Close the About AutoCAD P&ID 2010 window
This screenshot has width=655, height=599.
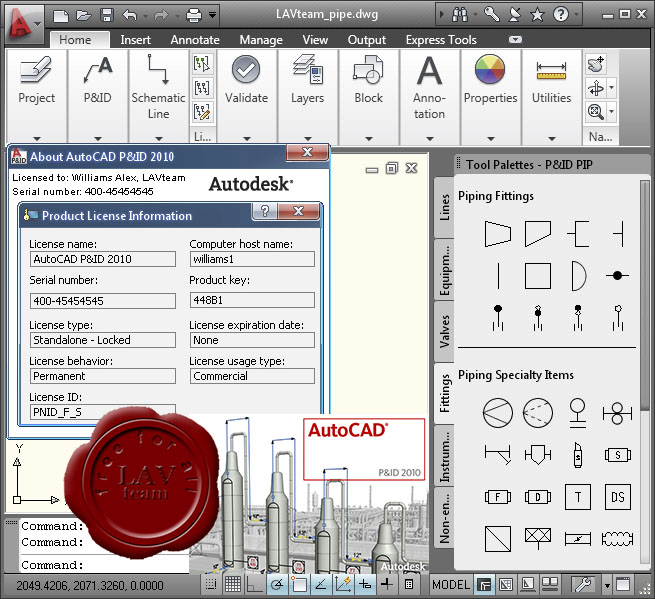[x=307, y=152]
